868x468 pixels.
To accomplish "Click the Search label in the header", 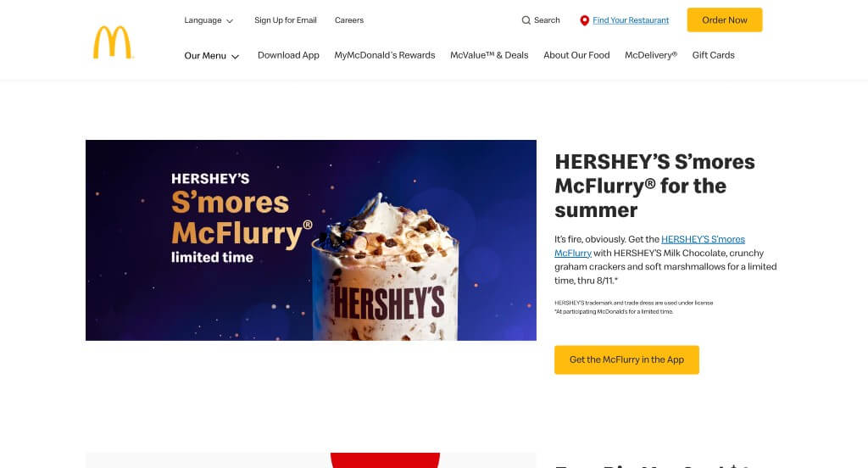I will coord(547,20).
